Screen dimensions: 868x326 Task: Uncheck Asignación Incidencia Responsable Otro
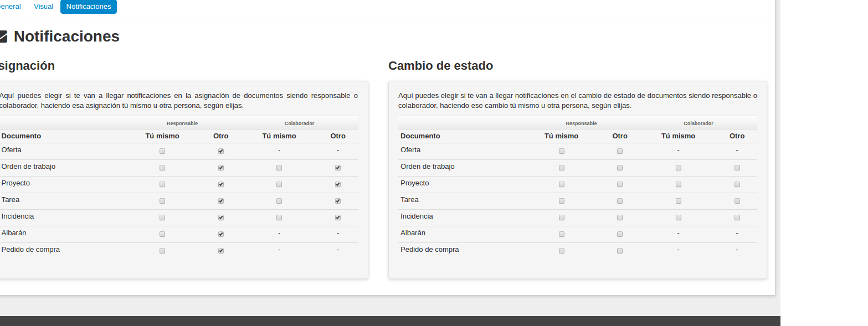tap(221, 218)
